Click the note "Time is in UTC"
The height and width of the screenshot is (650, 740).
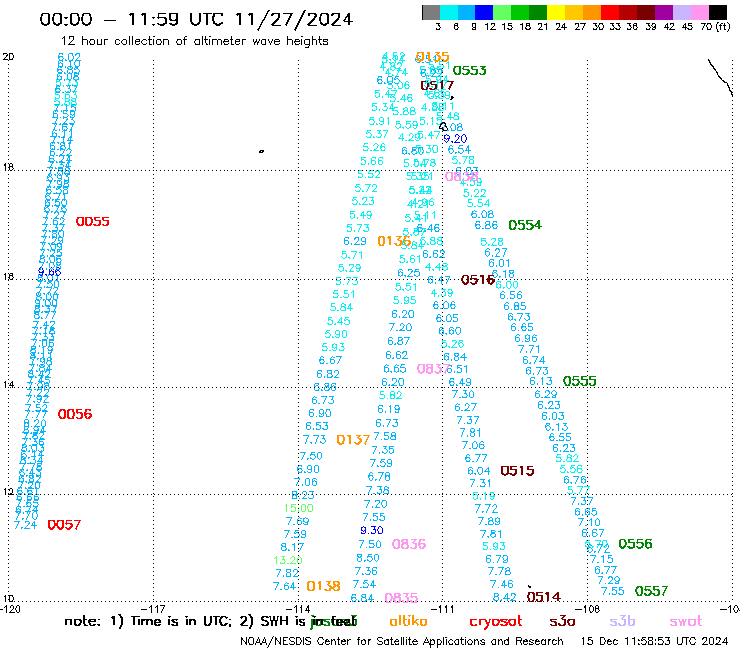point(181,621)
